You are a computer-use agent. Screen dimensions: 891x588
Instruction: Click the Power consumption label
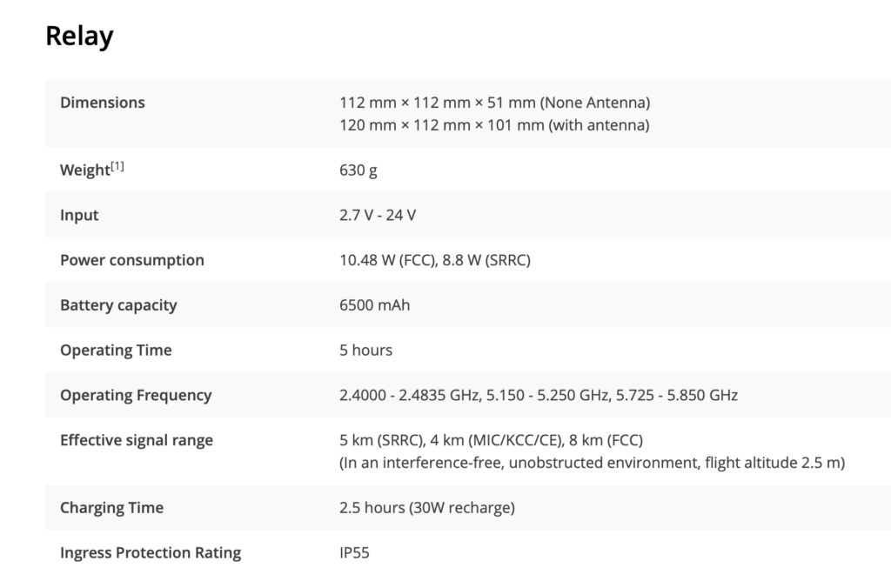132,260
